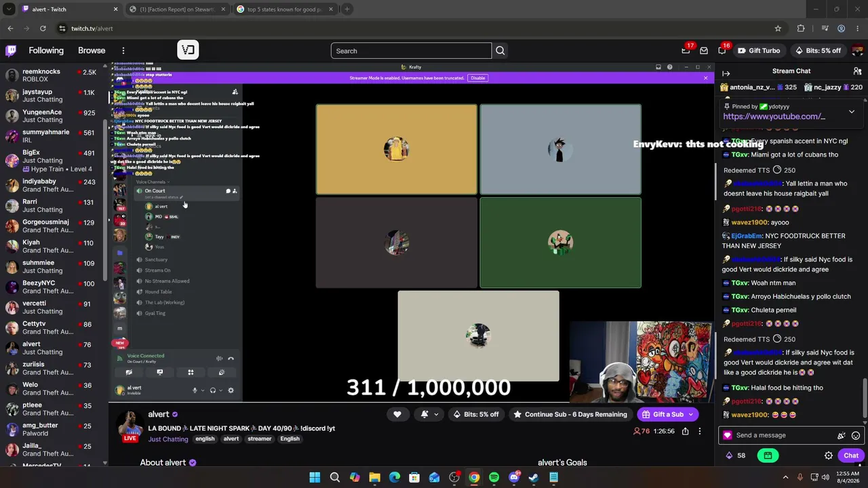Open reemknocks channel in sidebar

tap(53, 75)
